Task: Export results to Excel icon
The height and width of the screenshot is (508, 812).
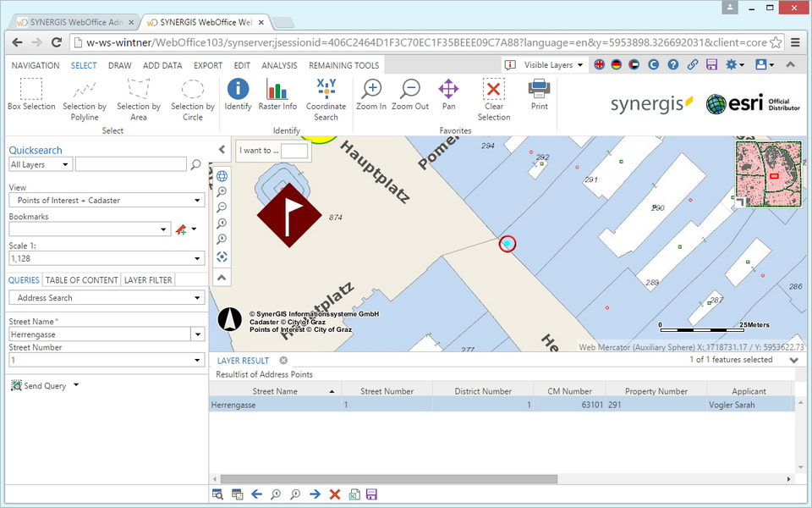Action: tap(354, 494)
